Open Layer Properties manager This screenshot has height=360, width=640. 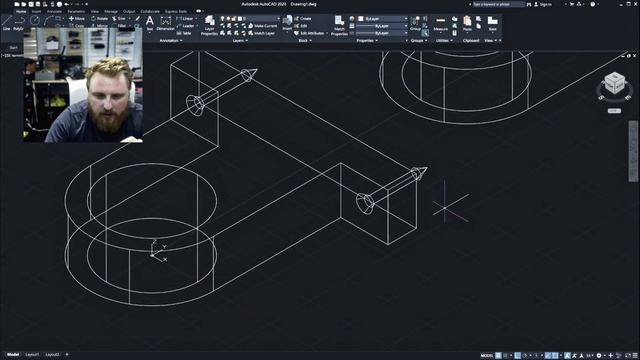click(209, 26)
